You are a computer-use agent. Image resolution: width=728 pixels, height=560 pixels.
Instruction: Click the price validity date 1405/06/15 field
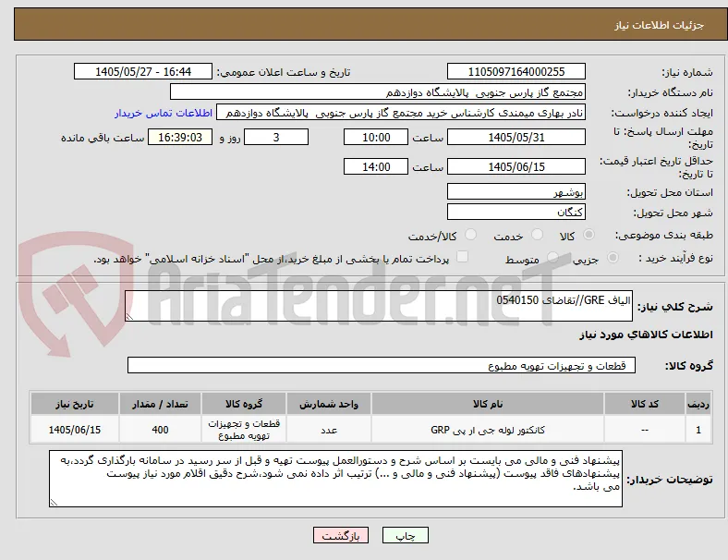pos(516,166)
